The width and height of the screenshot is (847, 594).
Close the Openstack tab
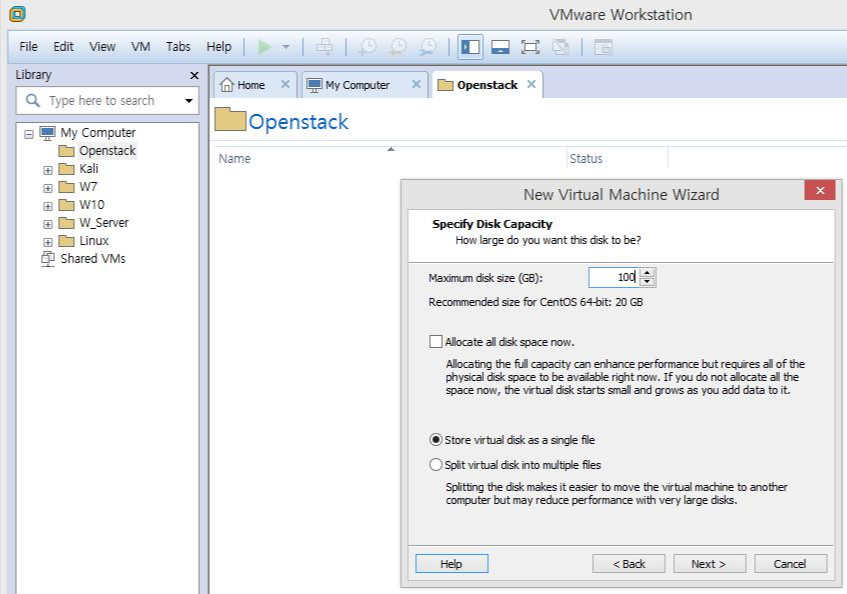(532, 84)
